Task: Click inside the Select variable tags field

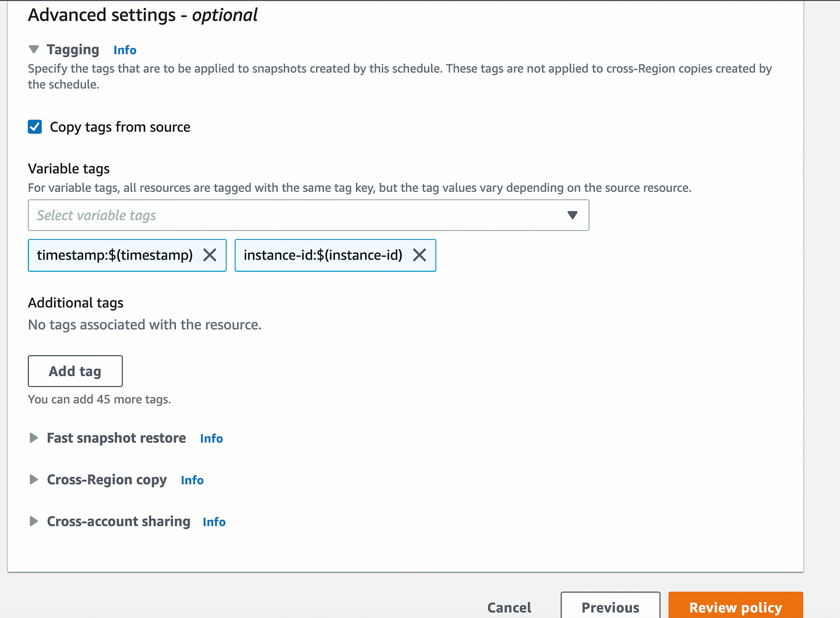Action: coord(309,215)
